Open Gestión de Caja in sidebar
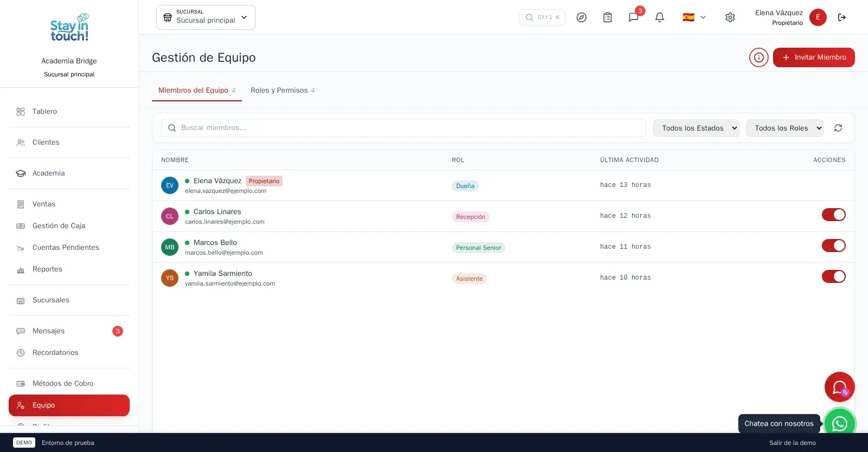This screenshot has height=452, width=868. 59,225
